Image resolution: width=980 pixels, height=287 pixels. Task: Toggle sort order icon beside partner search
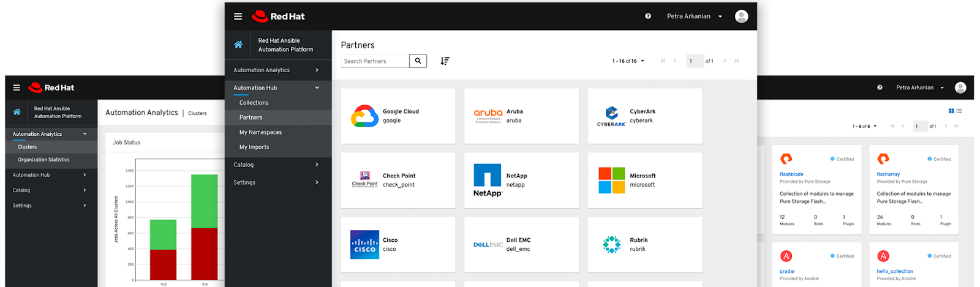click(x=445, y=61)
